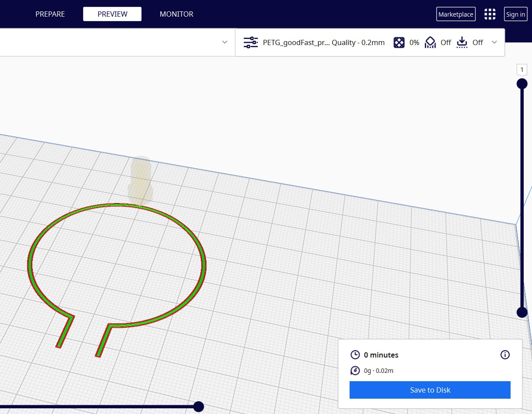The width and height of the screenshot is (532, 414).
Task: Open the MONITOR stage tab
Action: (176, 14)
